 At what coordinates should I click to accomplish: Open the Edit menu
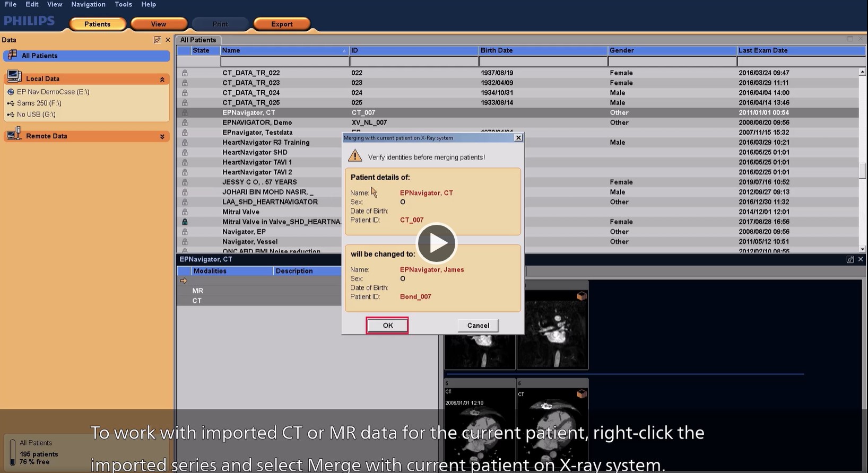32,4
